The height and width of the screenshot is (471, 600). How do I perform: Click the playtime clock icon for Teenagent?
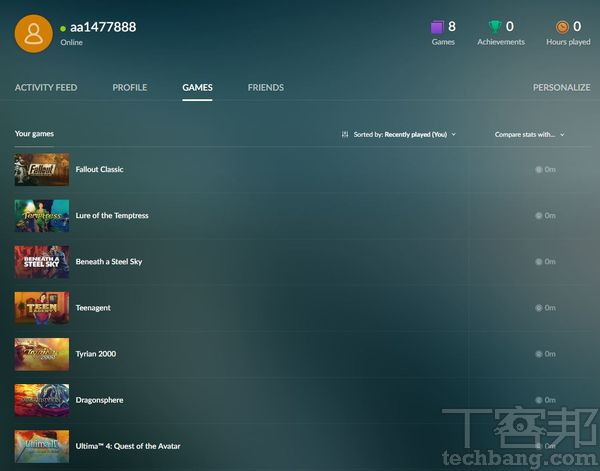539,308
